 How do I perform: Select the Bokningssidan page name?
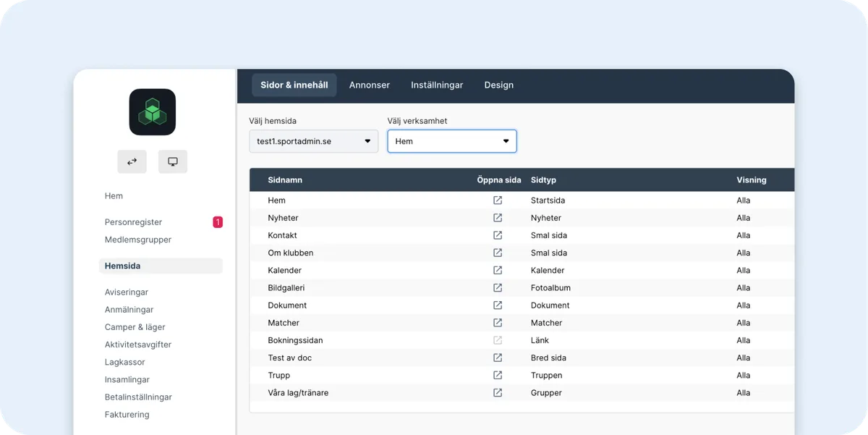295,340
